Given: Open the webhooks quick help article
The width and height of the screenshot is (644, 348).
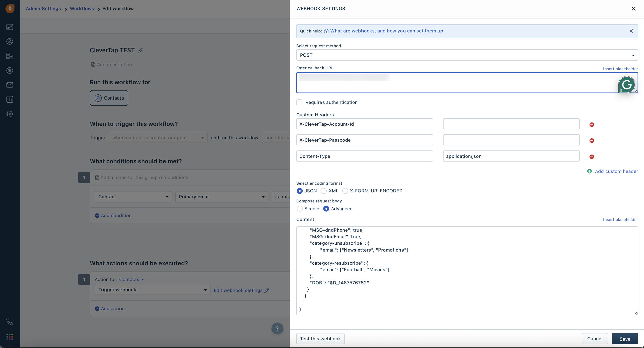Looking at the screenshot, I should click(x=386, y=31).
